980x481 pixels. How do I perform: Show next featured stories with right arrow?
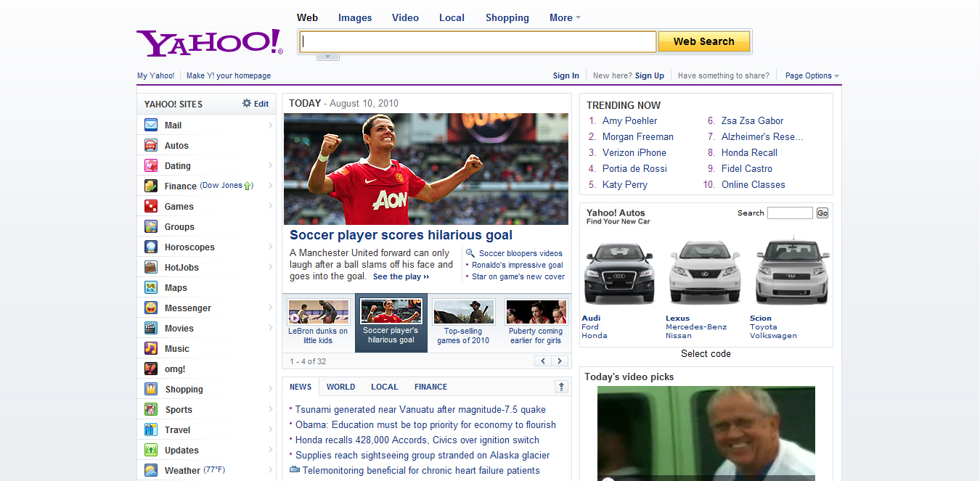click(x=560, y=361)
